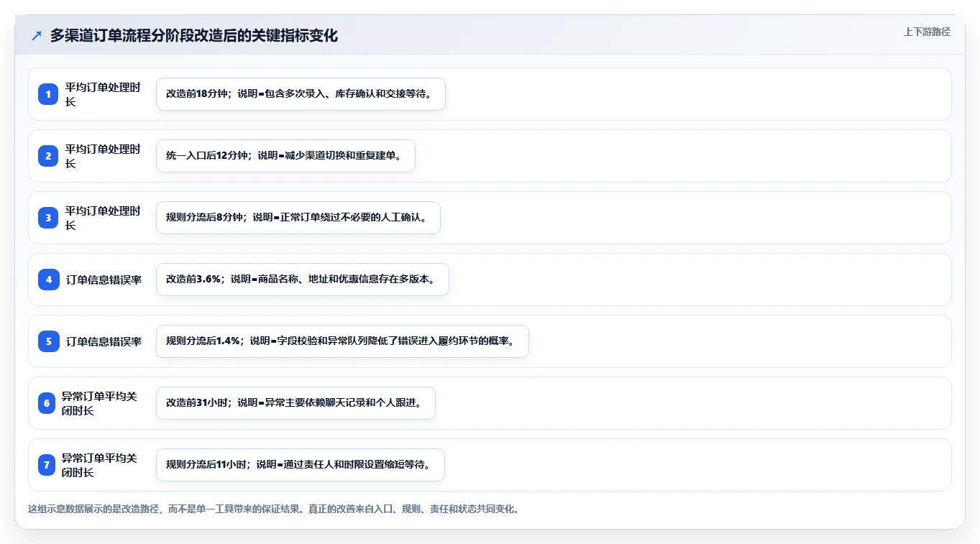Click the 订单信息错误率 label in row 4
This screenshot has width=980, height=544.
coord(104,280)
